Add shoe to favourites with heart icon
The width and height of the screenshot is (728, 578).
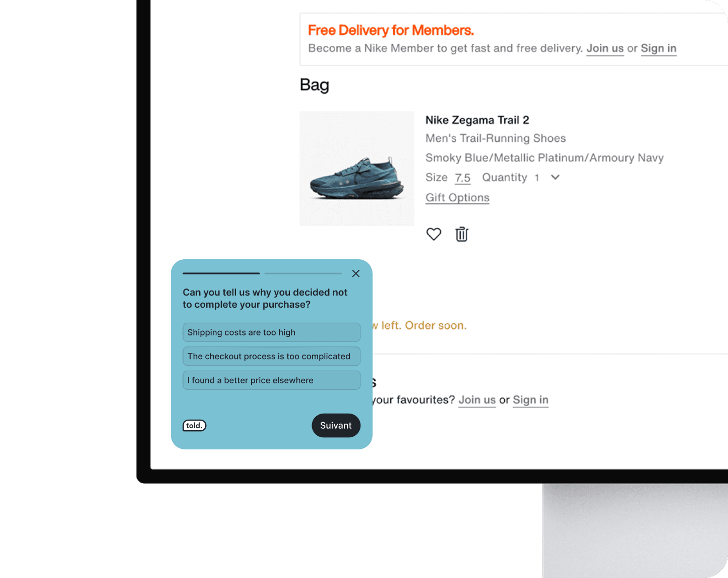click(x=434, y=234)
